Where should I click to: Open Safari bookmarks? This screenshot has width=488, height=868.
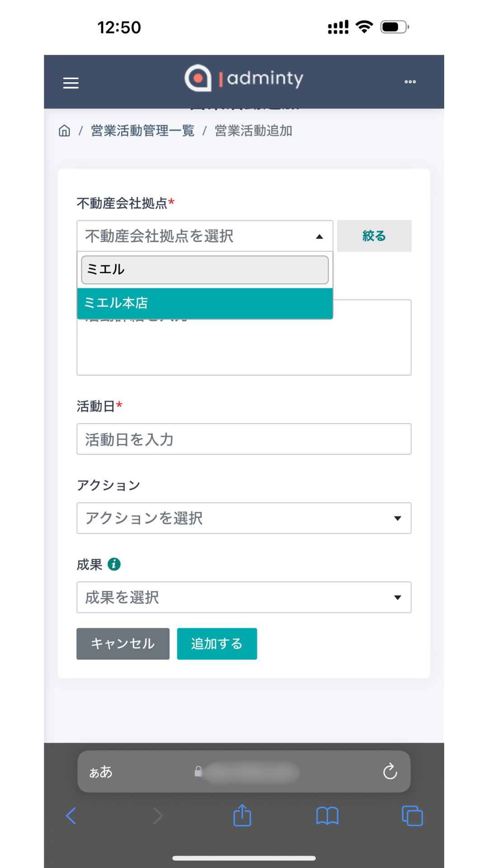click(x=327, y=816)
